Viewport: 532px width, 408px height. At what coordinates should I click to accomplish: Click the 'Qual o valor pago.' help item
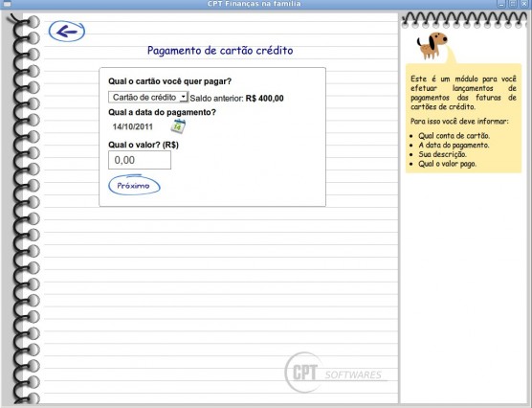pyautogui.click(x=447, y=164)
